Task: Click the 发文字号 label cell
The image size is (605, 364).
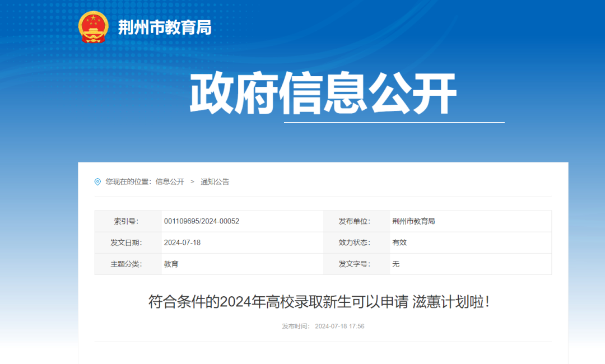Action: pos(356,264)
